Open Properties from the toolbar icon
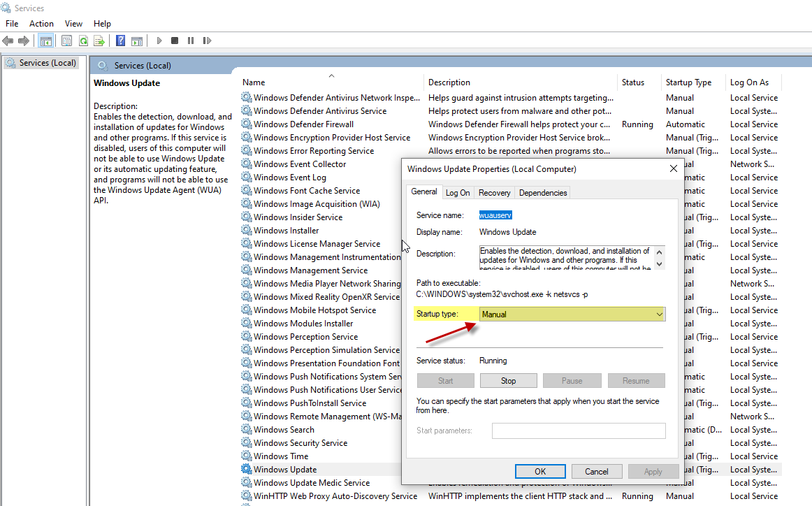The width and height of the screenshot is (812, 506). click(67, 41)
